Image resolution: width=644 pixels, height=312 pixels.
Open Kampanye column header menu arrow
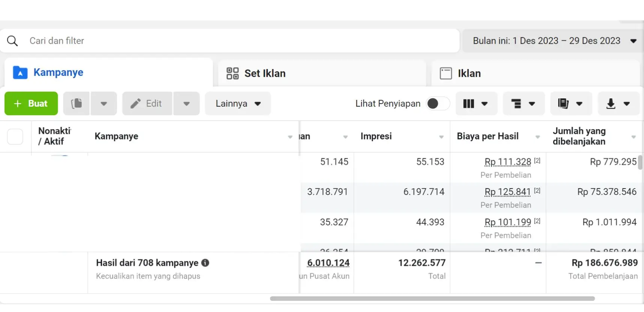[x=290, y=137]
